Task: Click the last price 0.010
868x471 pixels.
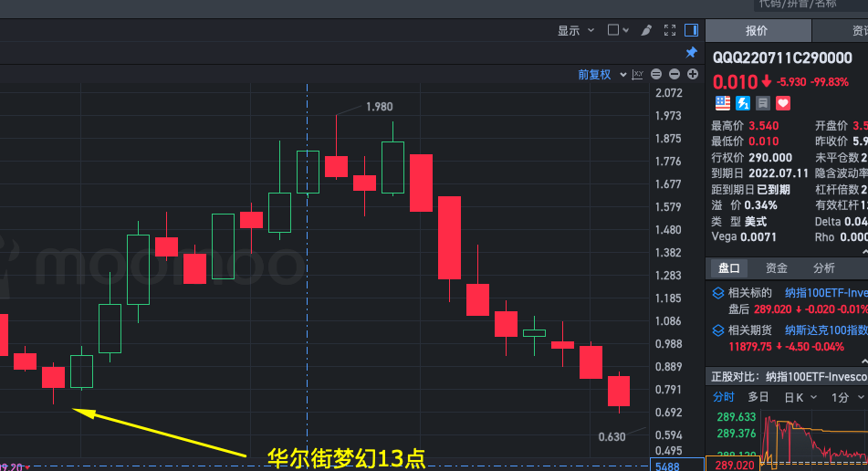Action: tap(735, 82)
